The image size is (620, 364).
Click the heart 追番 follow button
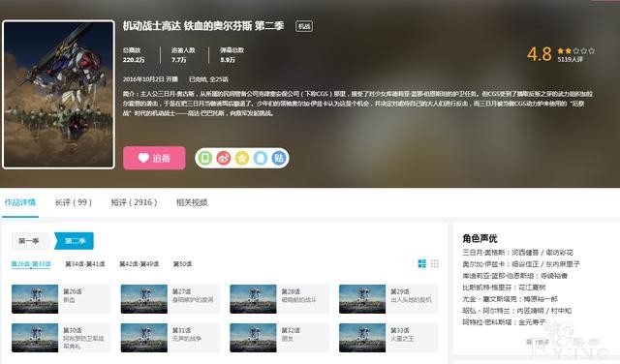click(154, 158)
